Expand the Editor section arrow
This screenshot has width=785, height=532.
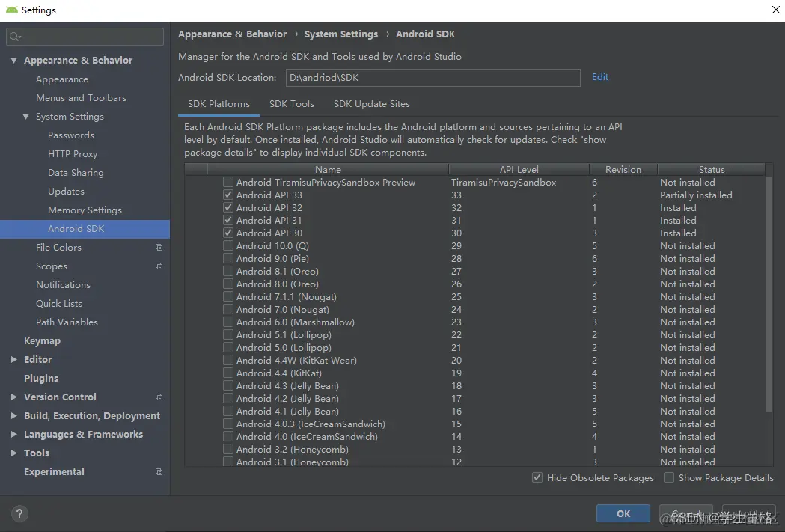(x=13, y=359)
